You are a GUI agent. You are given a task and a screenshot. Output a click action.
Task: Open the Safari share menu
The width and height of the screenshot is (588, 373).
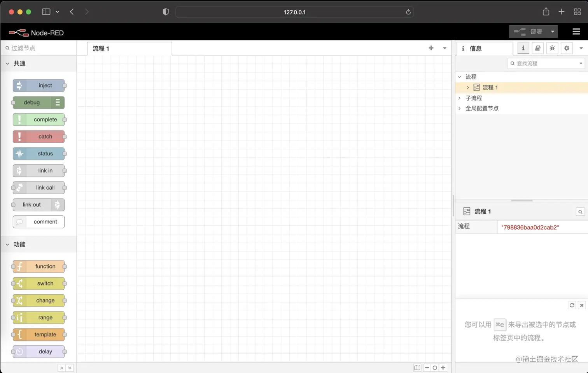546,12
